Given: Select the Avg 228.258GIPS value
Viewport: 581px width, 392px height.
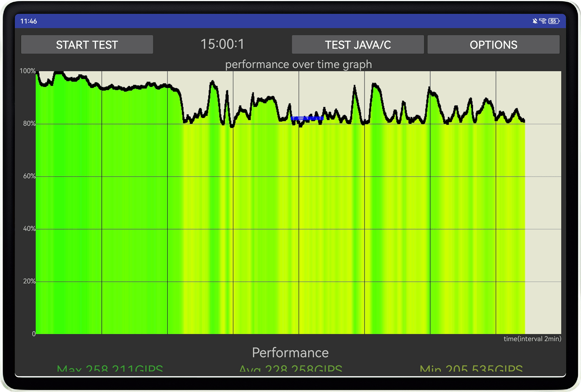Looking at the screenshot, I should click(290, 369).
